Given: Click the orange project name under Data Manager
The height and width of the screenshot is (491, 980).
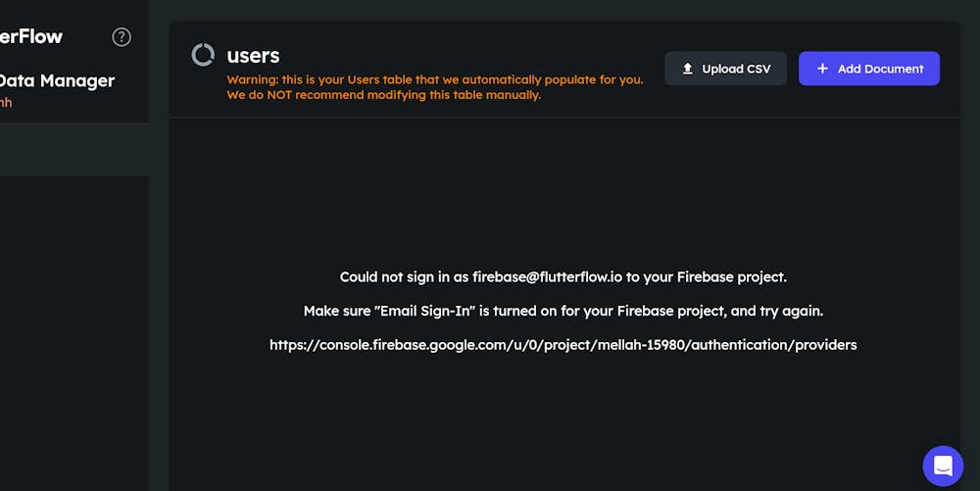Looking at the screenshot, I should [6, 102].
